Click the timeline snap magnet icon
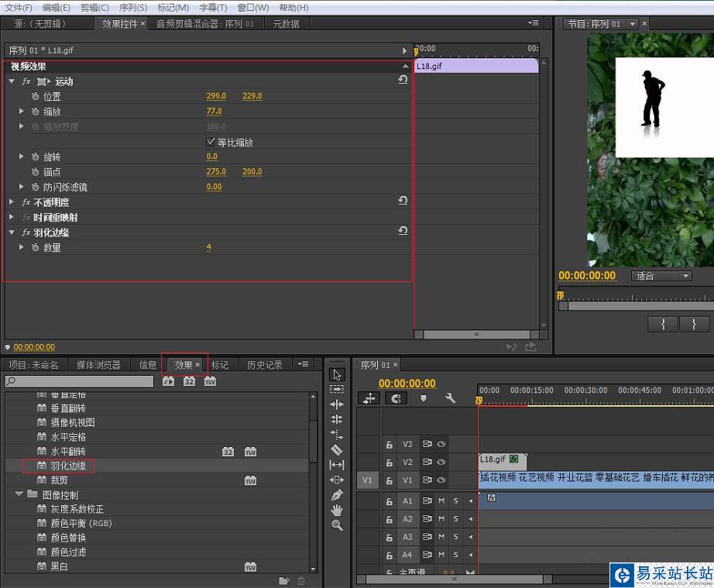The image size is (714, 588). (x=396, y=398)
